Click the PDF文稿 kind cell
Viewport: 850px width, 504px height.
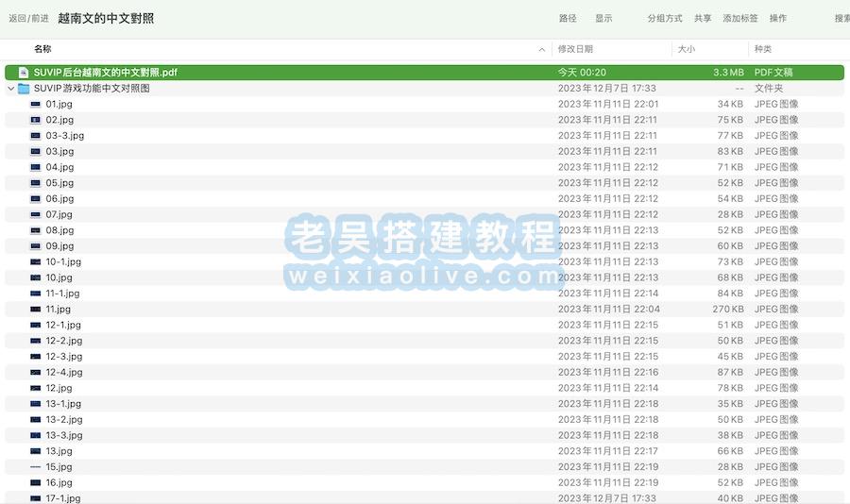tap(773, 72)
